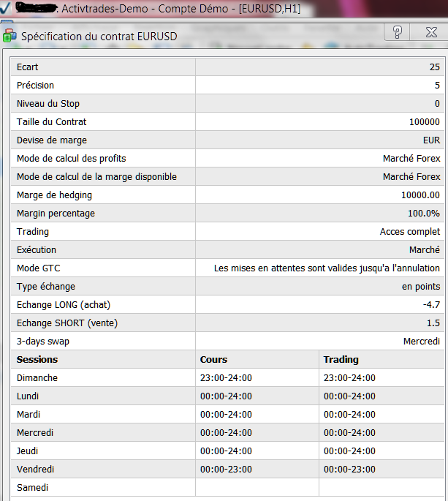The image size is (448, 501).
Task: Select the Devise de marge EUR value
Action: [x=431, y=140]
